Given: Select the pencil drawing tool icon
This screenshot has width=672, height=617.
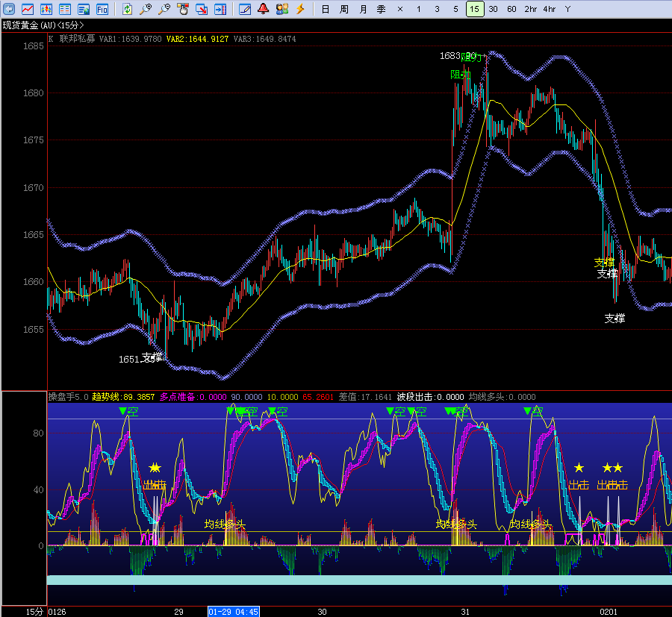Looking at the screenshot, I should 245,9.
